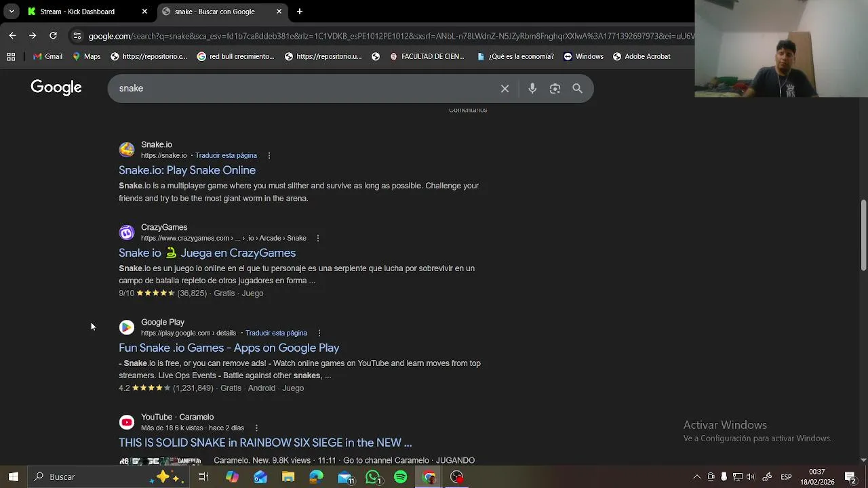This screenshot has width=868, height=488.
Task: Open more options for Snake.io result
Action: click(x=269, y=155)
